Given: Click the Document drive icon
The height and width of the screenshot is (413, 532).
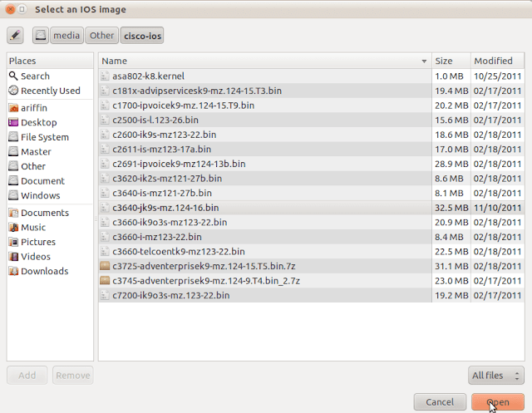Looking at the screenshot, I should tap(13, 180).
